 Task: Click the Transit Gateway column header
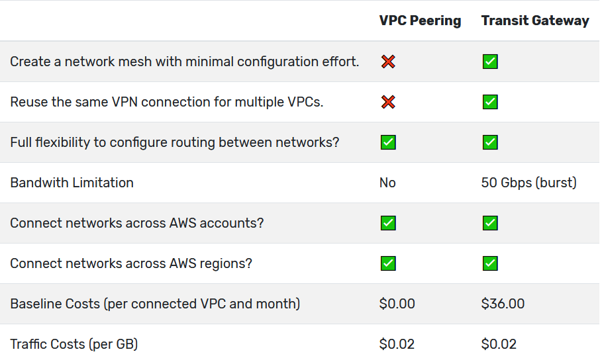535,21
